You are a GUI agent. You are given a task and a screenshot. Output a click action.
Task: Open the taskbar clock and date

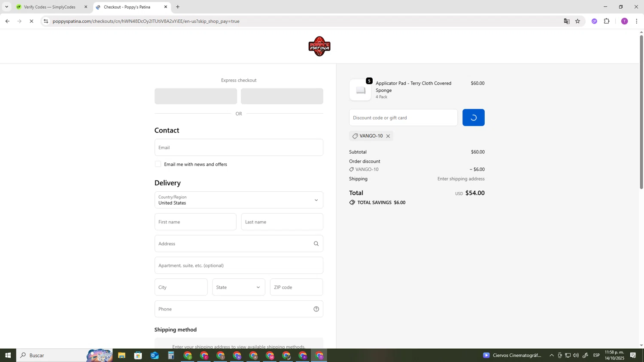[x=614, y=356]
